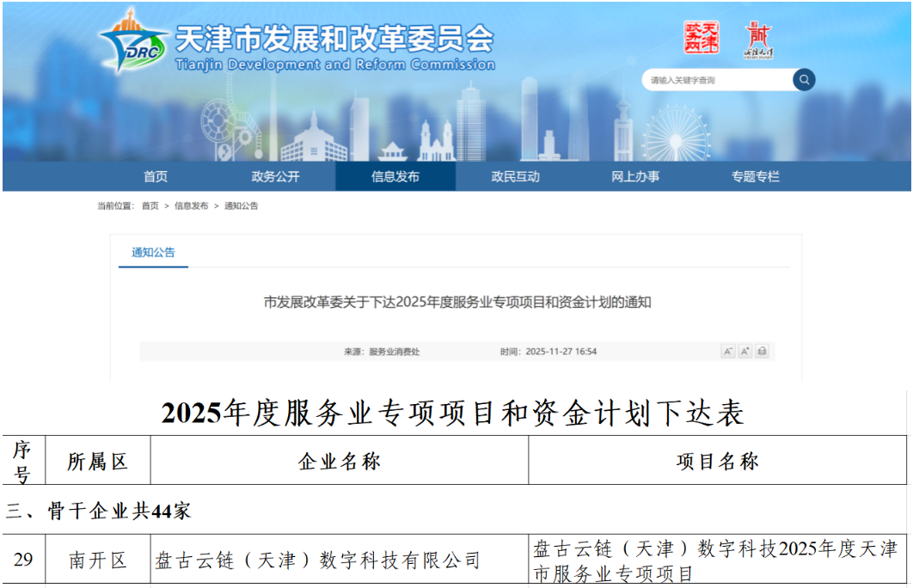Click the notice article title heading

coord(456,302)
